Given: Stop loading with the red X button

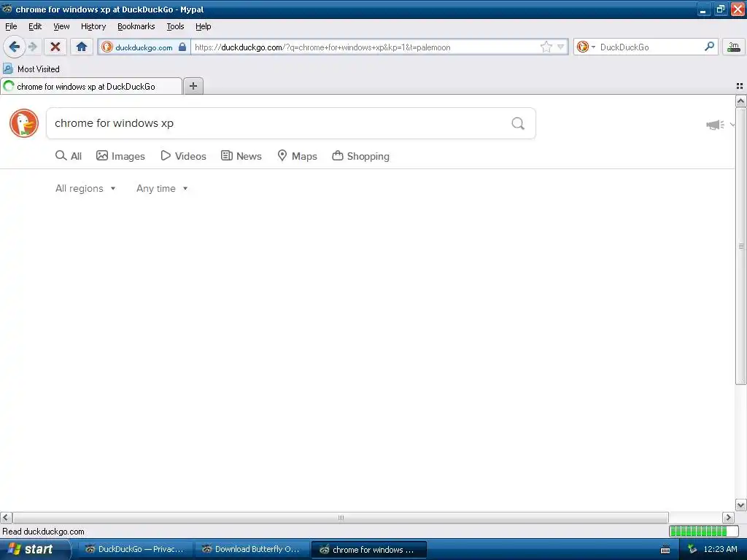Looking at the screenshot, I should [55, 47].
